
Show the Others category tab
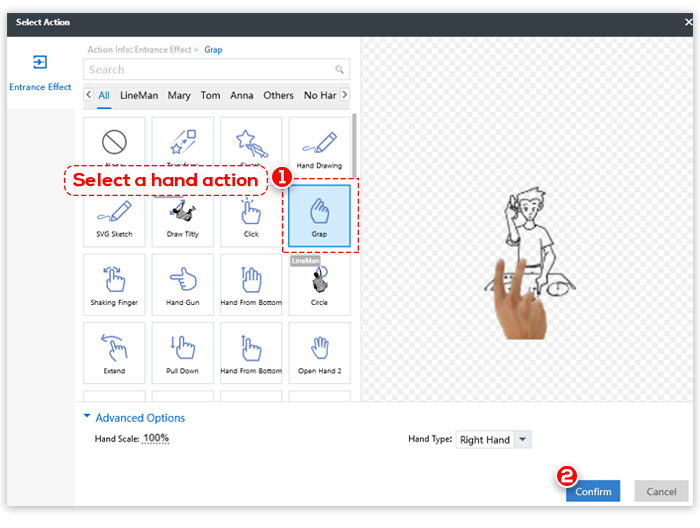pyautogui.click(x=278, y=95)
